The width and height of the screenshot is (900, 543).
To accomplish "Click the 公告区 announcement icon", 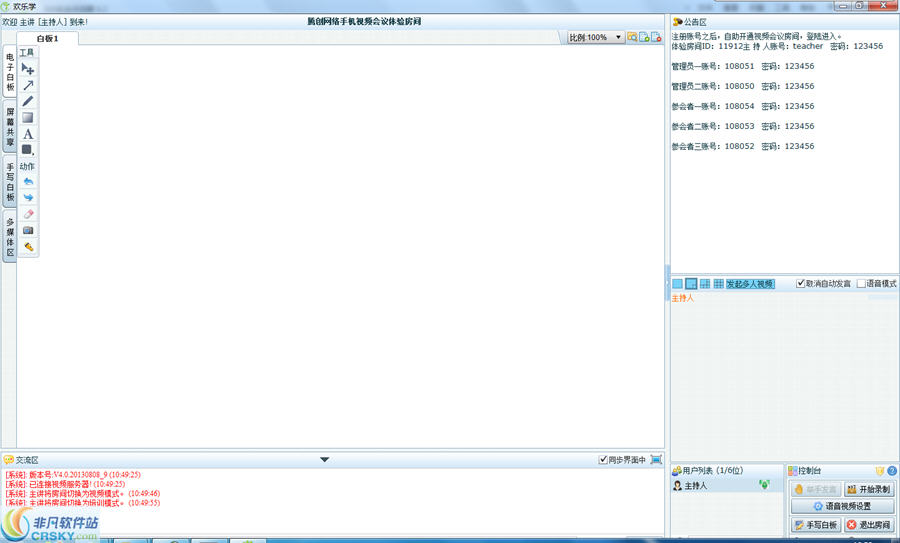I will 677,22.
